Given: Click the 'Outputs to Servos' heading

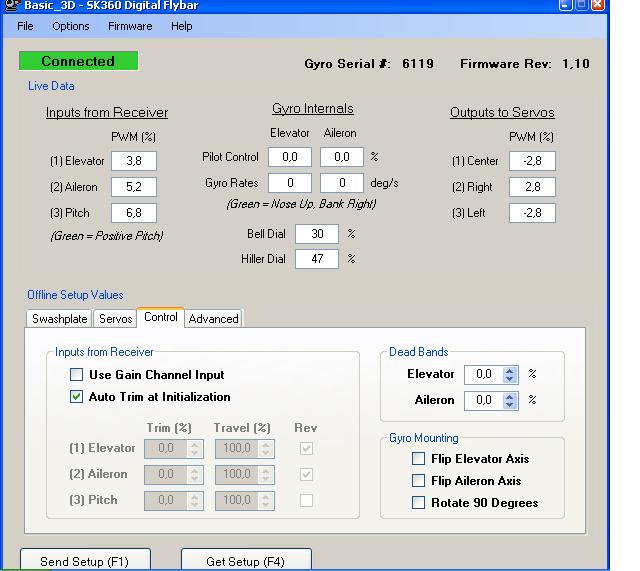Looking at the screenshot, I should pos(502,112).
